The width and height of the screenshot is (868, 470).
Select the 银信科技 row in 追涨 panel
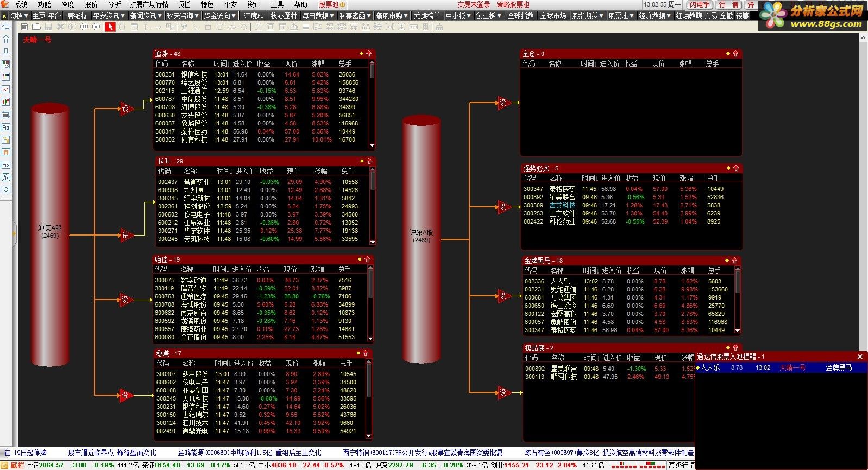[x=261, y=74]
